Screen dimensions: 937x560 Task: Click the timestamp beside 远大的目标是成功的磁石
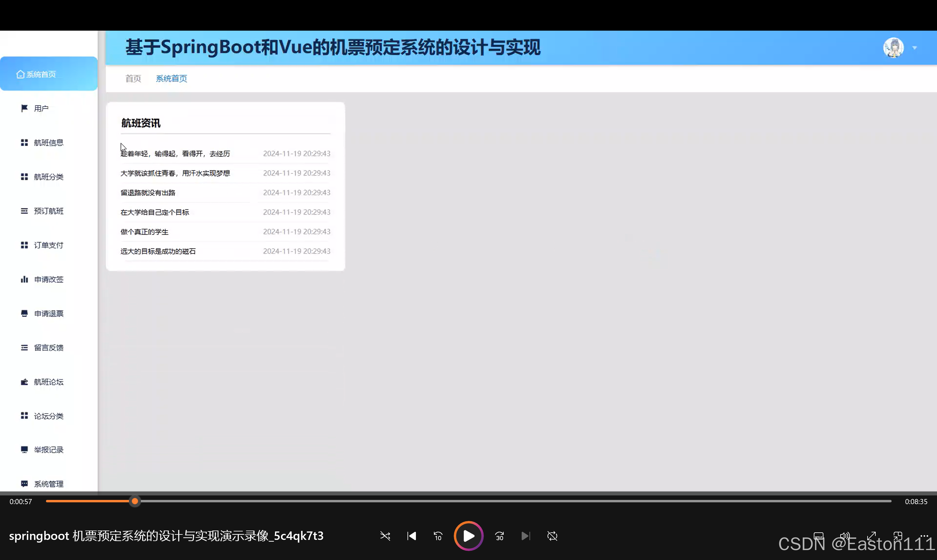click(297, 251)
